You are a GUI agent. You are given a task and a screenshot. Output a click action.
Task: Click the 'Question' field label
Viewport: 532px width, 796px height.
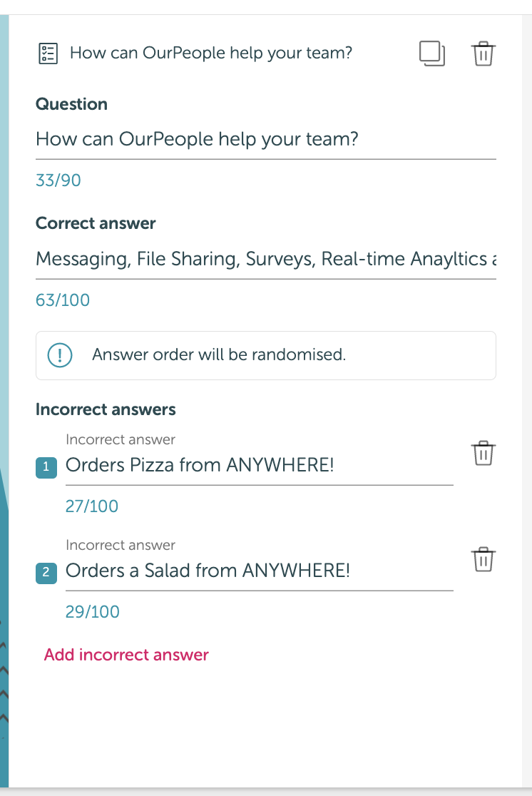(x=71, y=104)
